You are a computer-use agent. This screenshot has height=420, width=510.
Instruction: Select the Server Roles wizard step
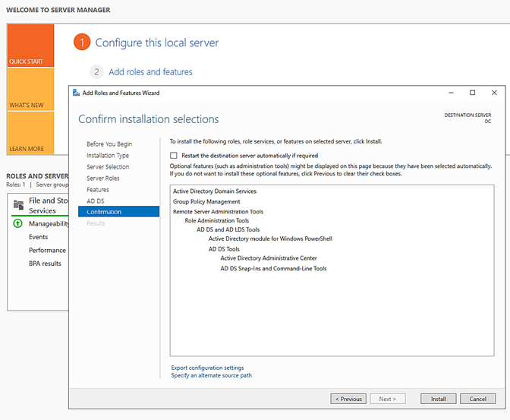point(103,178)
